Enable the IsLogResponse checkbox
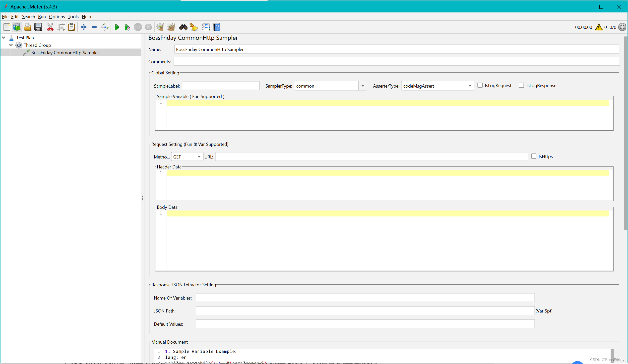The image size is (628, 364). click(521, 85)
